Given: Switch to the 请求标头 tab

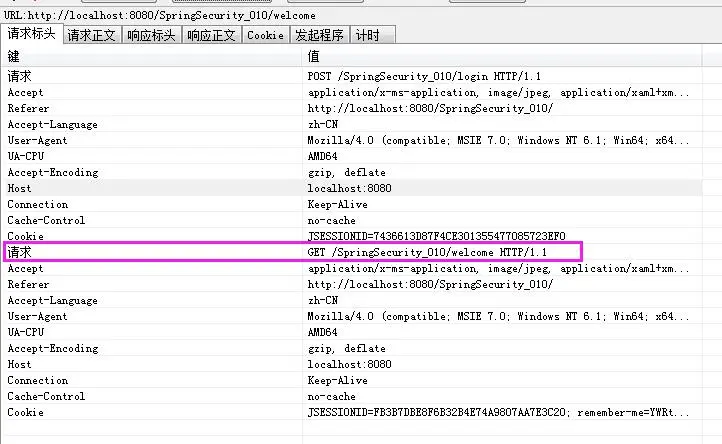Looking at the screenshot, I should pyautogui.click(x=31, y=34).
